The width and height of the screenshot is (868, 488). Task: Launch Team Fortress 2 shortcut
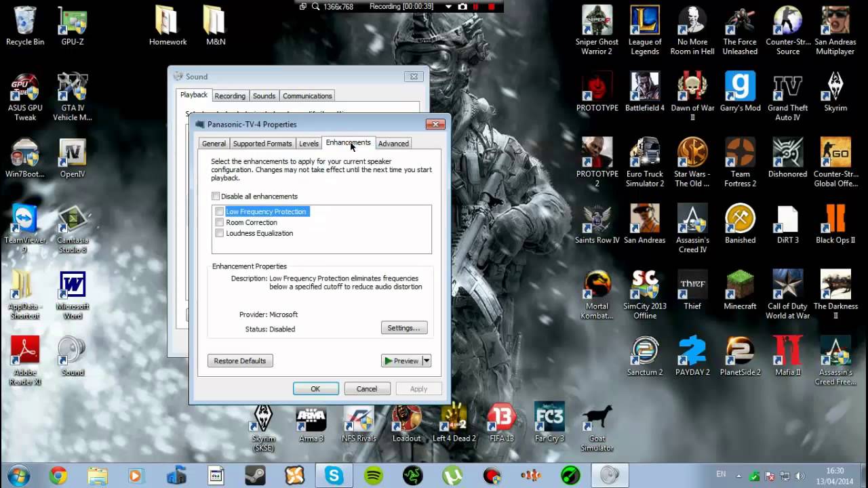click(x=740, y=163)
